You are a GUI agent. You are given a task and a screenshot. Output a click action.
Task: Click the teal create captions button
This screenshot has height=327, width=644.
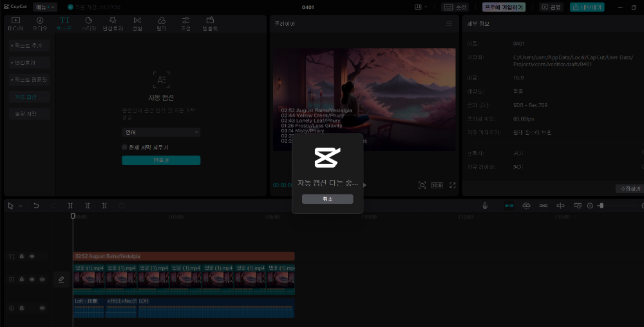(161, 161)
